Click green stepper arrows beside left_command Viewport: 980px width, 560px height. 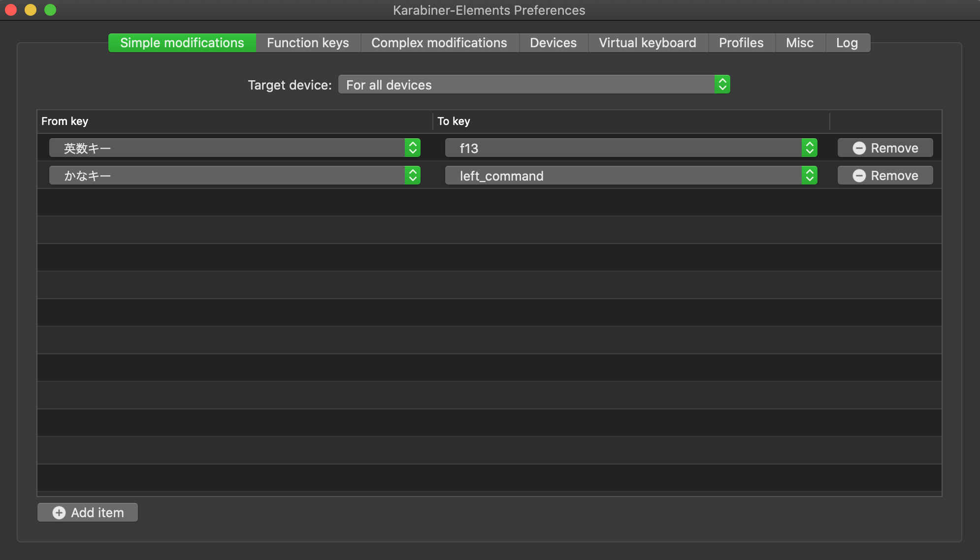(809, 175)
